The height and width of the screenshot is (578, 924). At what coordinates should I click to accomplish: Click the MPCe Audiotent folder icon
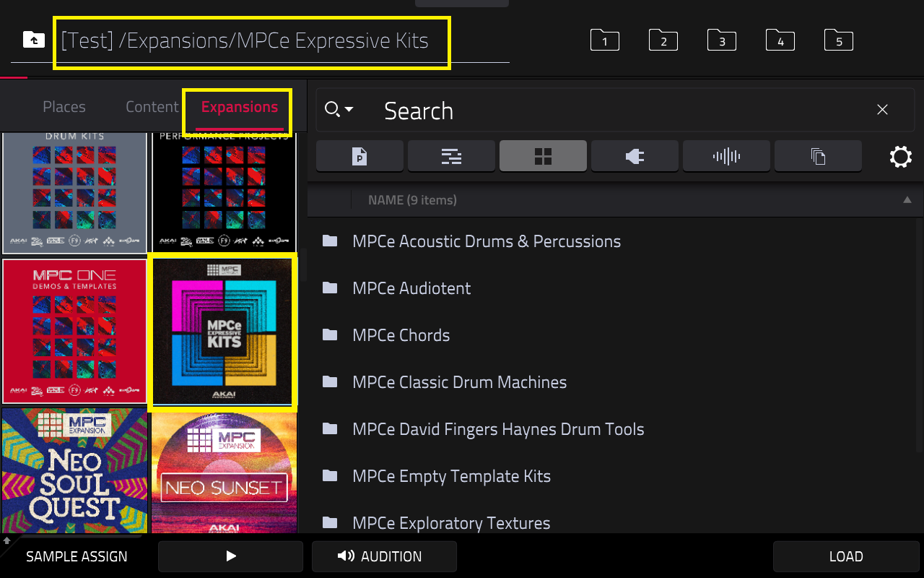coord(330,288)
